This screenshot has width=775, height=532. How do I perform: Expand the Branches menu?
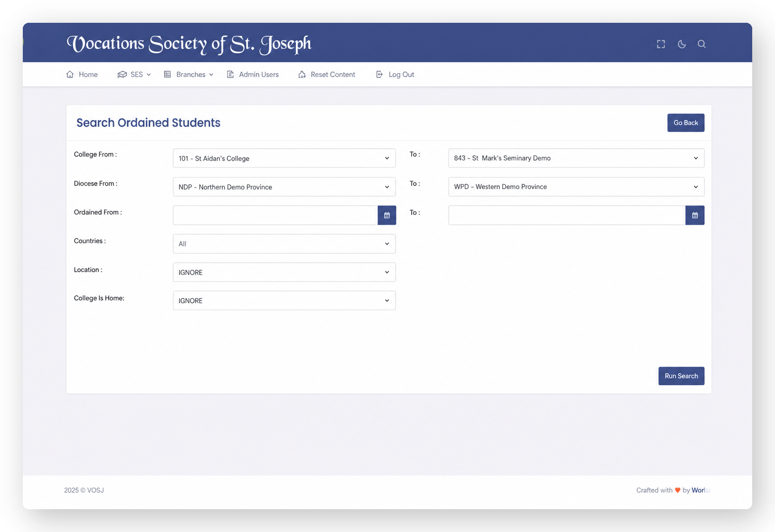189,75
